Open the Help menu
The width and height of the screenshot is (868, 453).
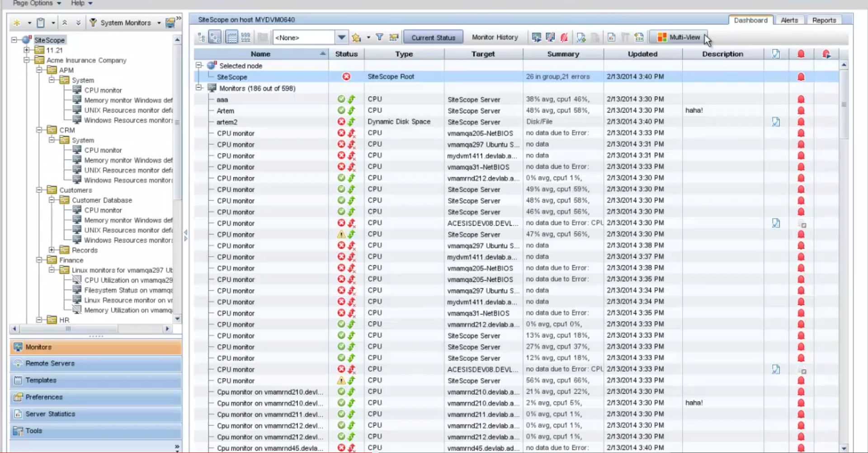point(81,3)
